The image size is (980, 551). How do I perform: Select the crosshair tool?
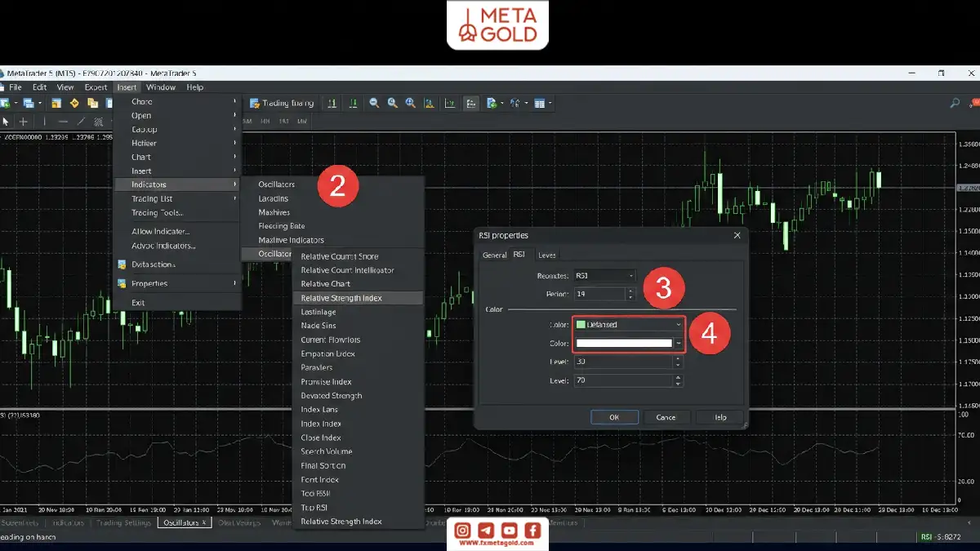24,122
